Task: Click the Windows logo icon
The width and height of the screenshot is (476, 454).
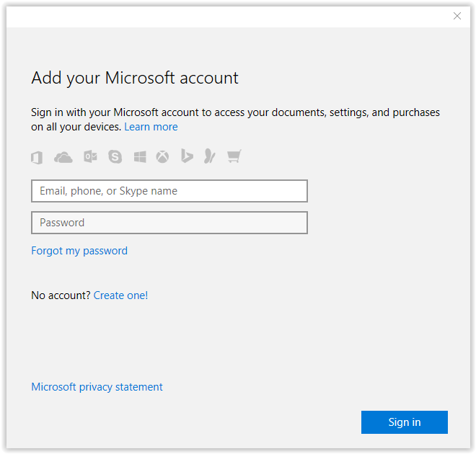Action: [140, 157]
